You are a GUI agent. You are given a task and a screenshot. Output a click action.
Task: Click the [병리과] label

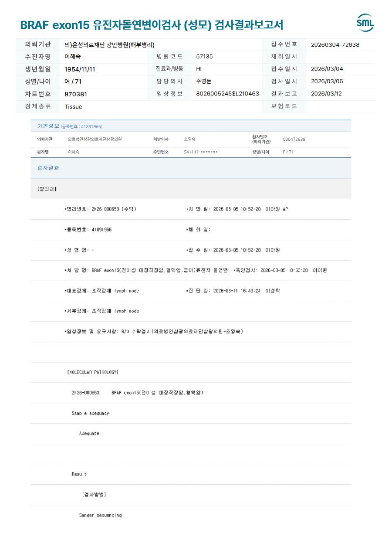[x=47, y=189]
